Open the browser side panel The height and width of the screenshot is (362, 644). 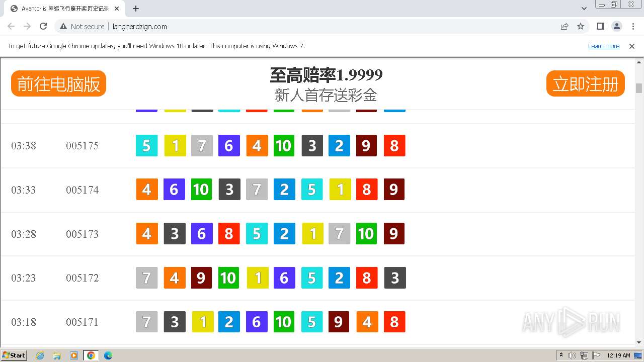tap(601, 26)
